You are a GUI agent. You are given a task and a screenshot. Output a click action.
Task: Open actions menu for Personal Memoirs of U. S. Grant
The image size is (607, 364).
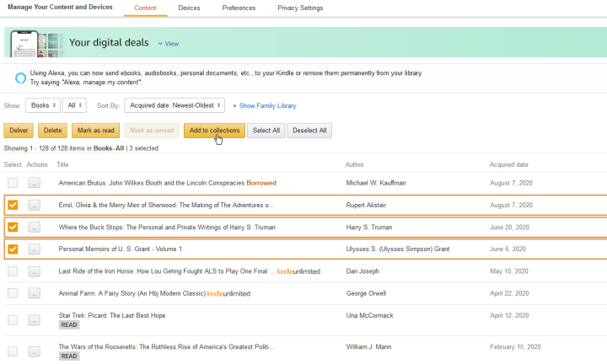34,249
